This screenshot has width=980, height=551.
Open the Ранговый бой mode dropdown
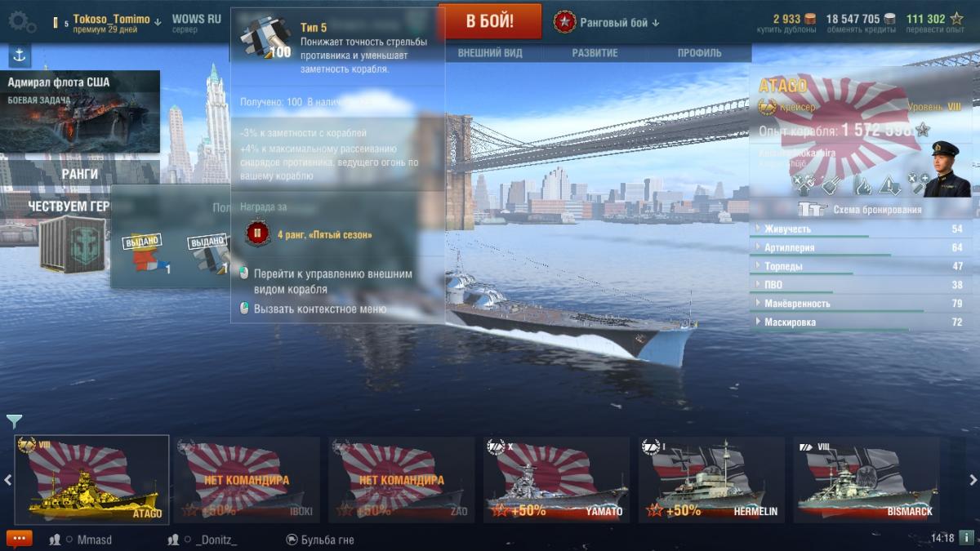(x=606, y=22)
